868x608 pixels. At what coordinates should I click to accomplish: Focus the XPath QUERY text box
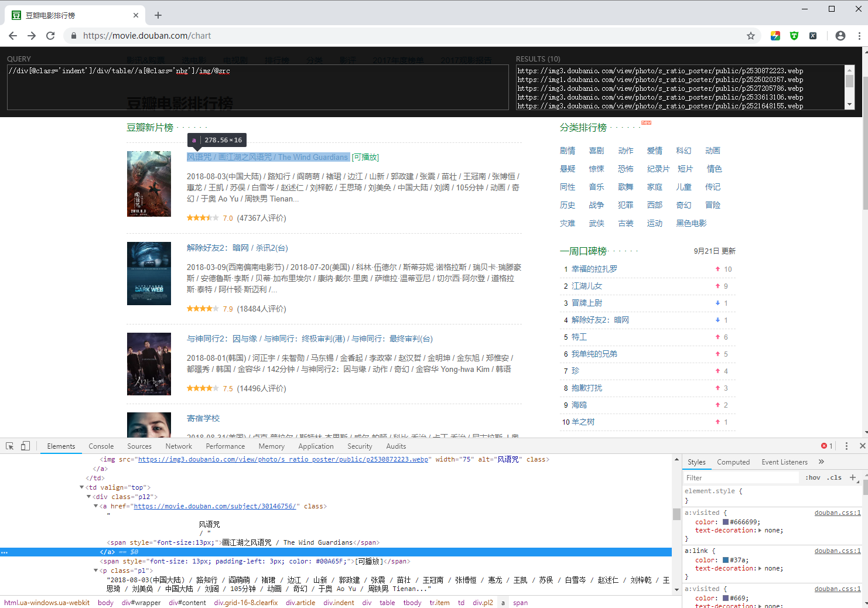click(258, 87)
